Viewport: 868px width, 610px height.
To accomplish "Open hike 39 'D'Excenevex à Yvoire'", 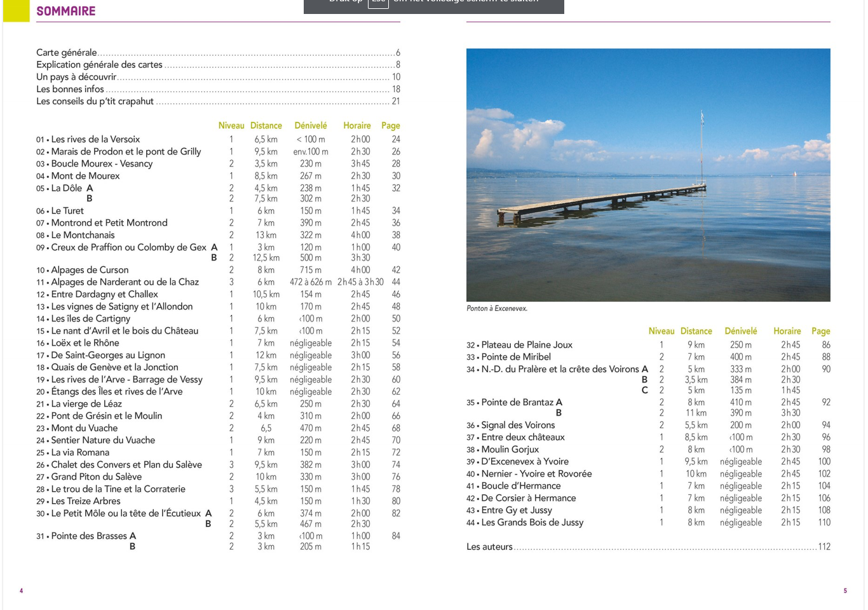I will pos(524,462).
